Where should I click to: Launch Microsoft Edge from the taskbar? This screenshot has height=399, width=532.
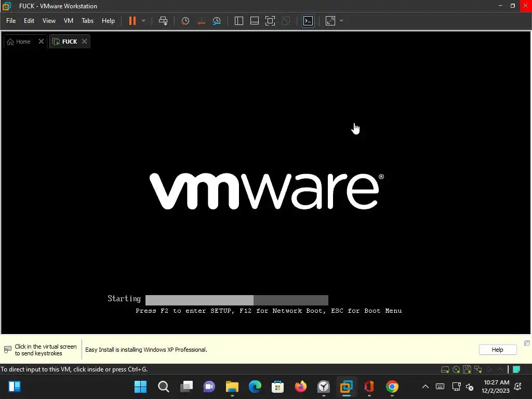pos(255,387)
